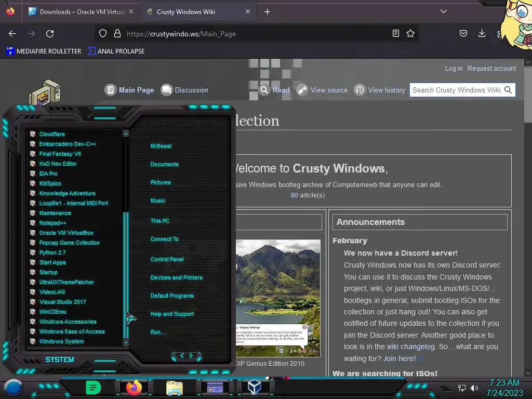The height and width of the screenshot is (399, 532).
Task: Click the Firefox back arrow
Action: click(12, 34)
